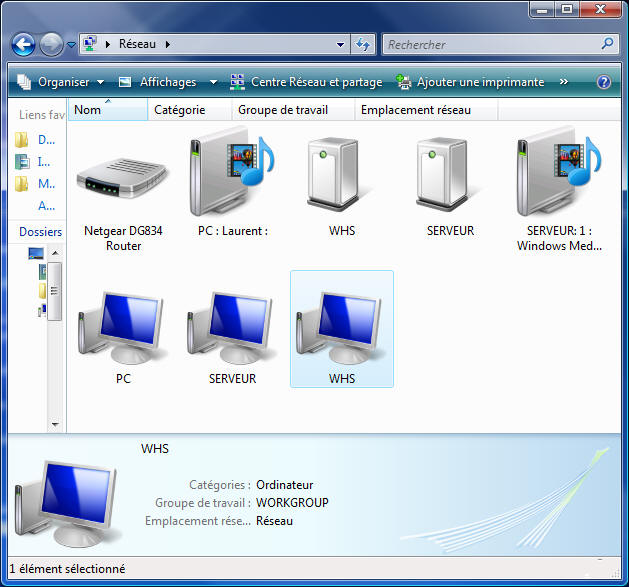This screenshot has width=629, height=587.
Task: Show more toolbar commands via chevron
Action: [x=564, y=82]
